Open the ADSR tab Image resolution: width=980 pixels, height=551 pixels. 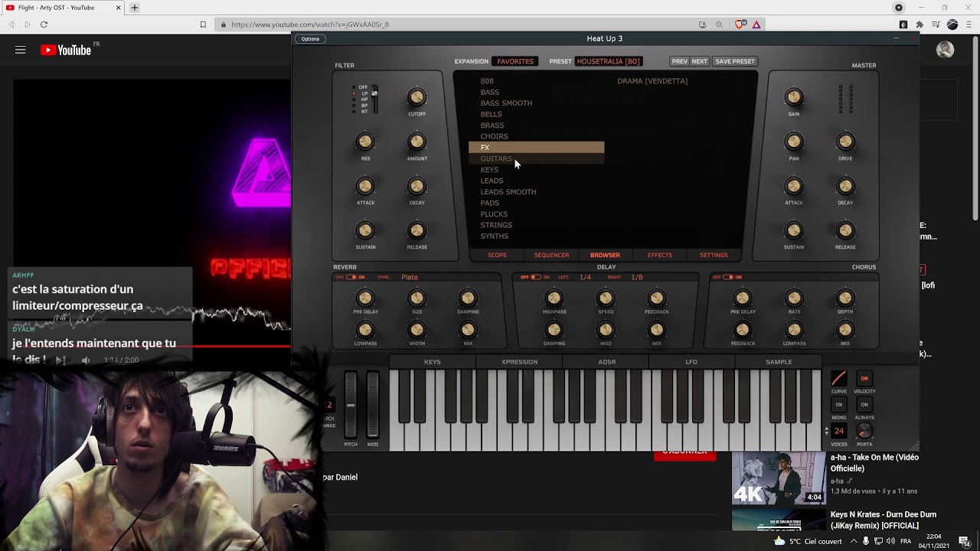607,362
